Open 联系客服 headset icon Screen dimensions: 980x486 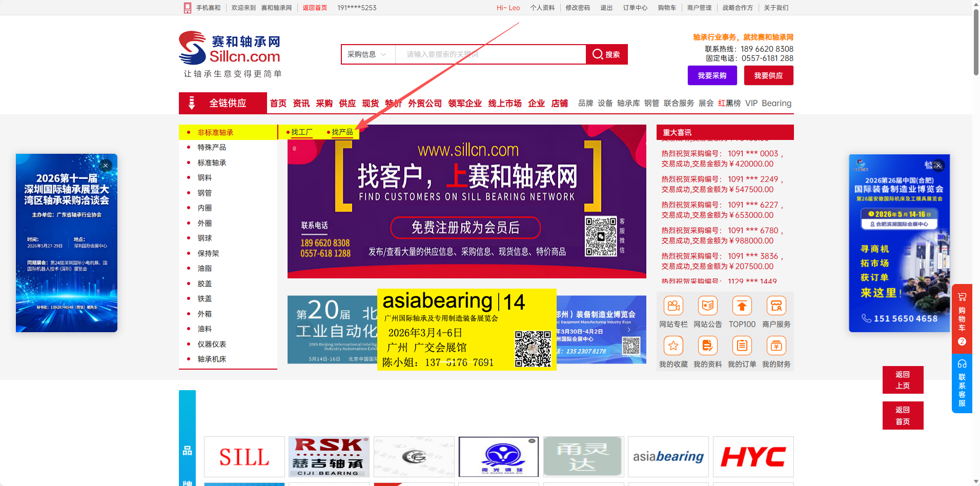(x=962, y=364)
